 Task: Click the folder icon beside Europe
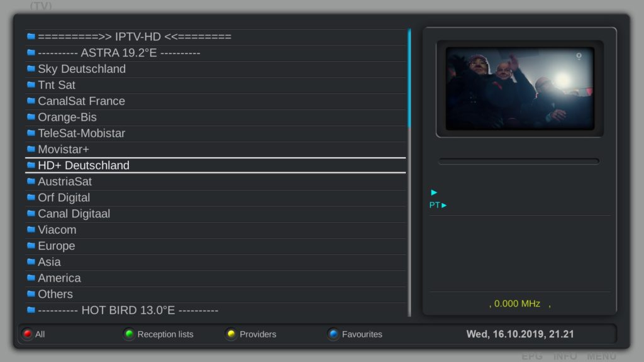click(x=31, y=246)
